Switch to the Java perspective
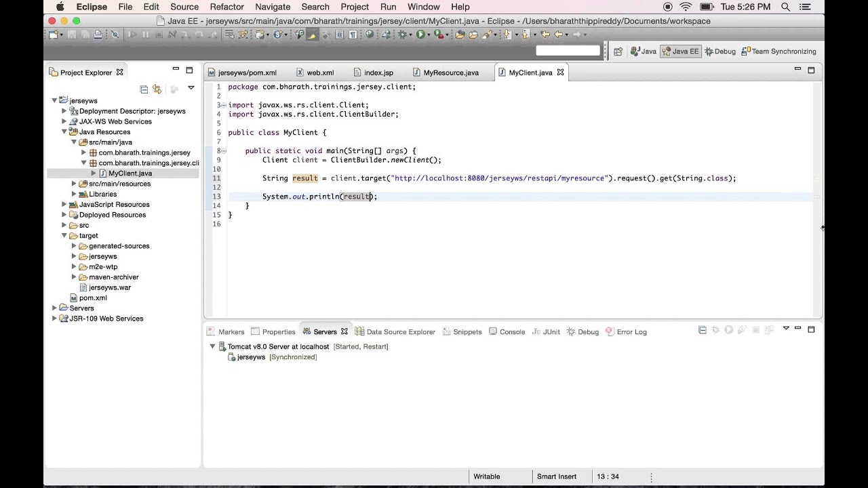868x488 pixels. (644, 51)
